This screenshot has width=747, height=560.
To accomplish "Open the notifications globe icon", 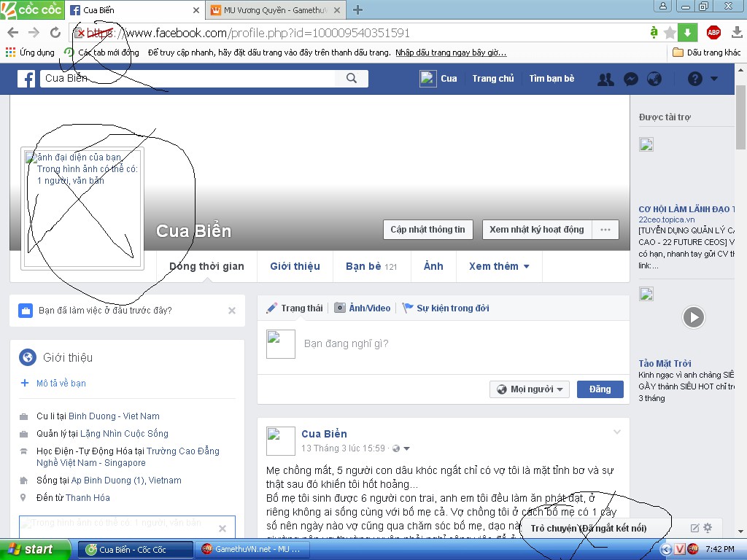I will point(654,79).
